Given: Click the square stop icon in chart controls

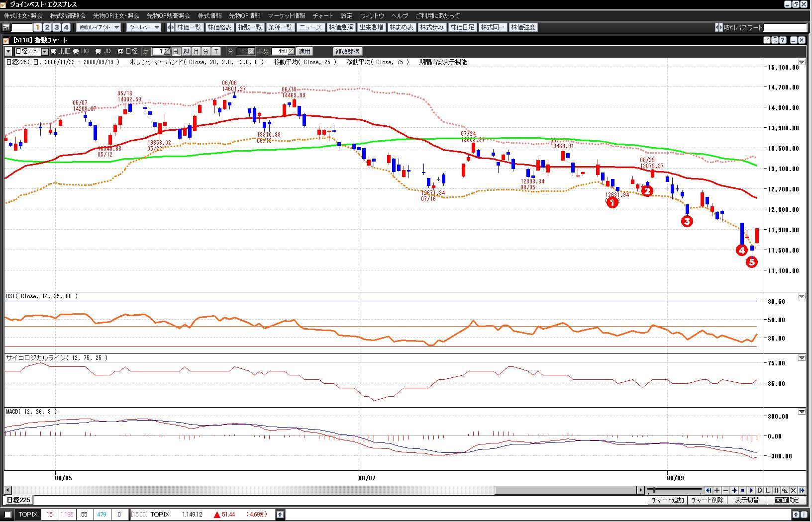Looking at the screenshot, I should click(x=742, y=490).
